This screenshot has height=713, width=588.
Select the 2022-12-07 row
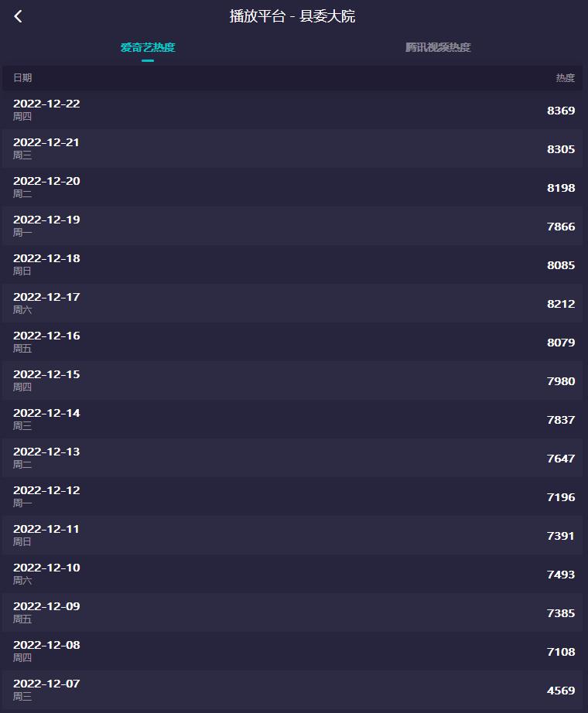[x=294, y=690]
